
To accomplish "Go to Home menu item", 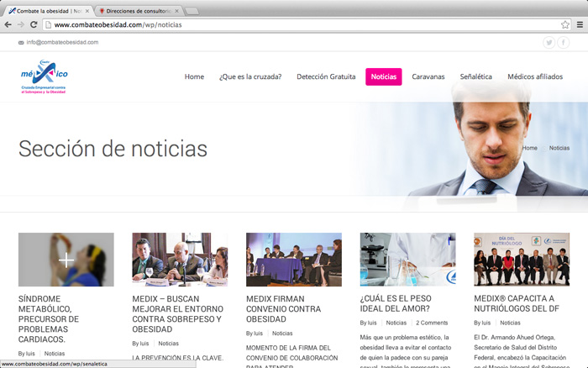I will [194, 76].
